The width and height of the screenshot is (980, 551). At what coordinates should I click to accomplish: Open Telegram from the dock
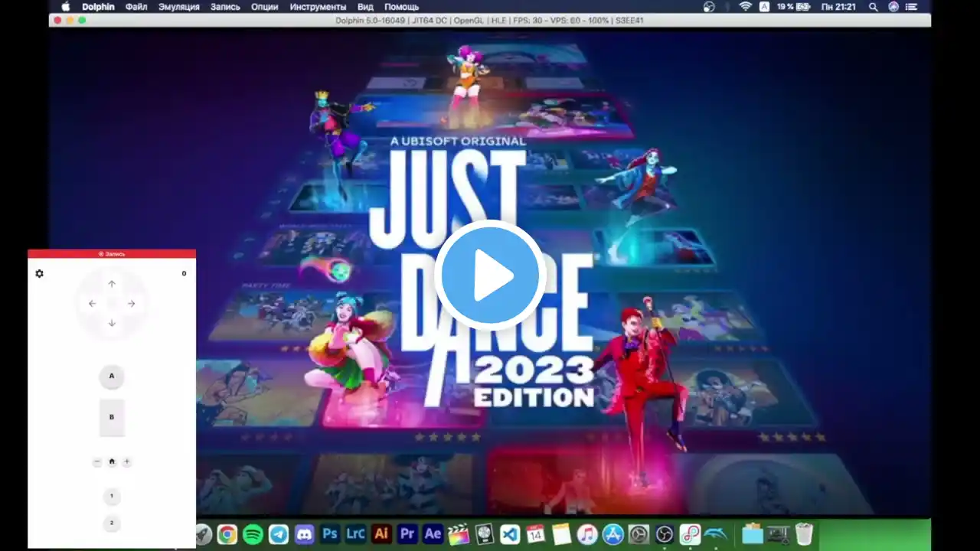click(x=279, y=534)
